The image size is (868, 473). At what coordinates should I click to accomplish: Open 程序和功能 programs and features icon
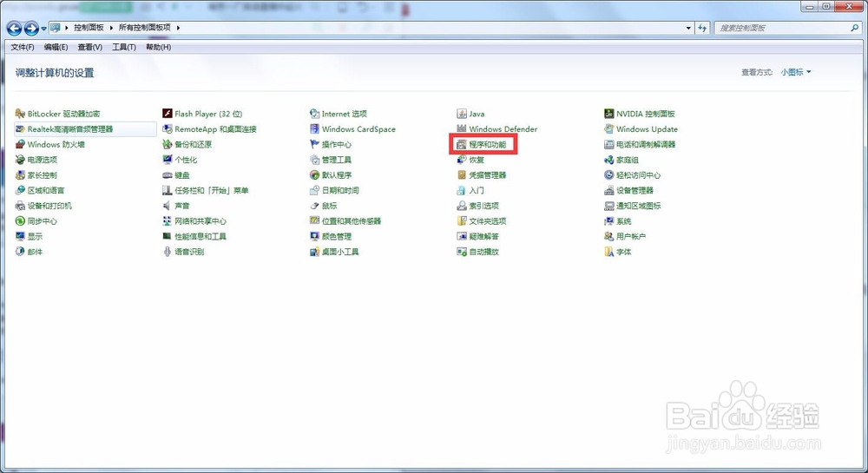pyautogui.click(x=462, y=144)
